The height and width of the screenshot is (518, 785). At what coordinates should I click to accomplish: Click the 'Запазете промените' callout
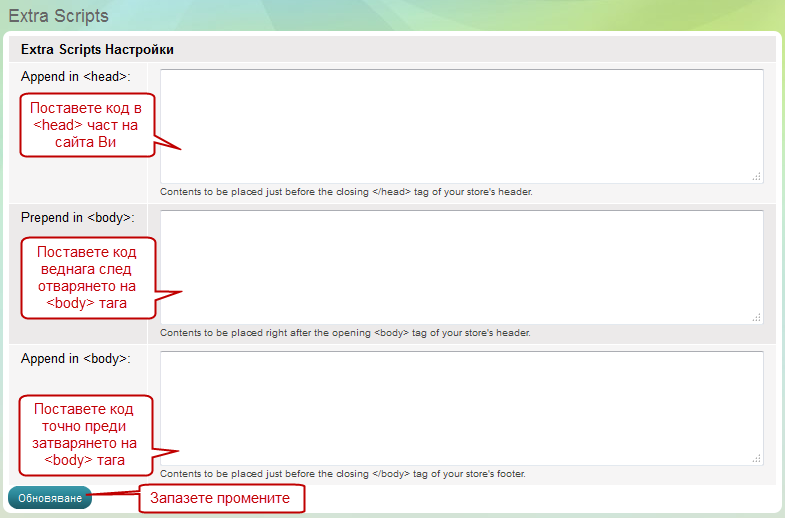pos(220,498)
